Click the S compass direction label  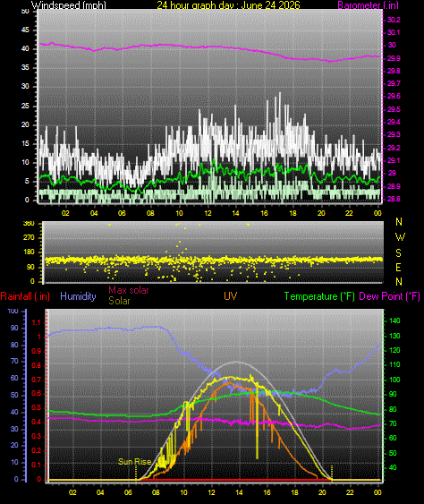click(398, 253)
